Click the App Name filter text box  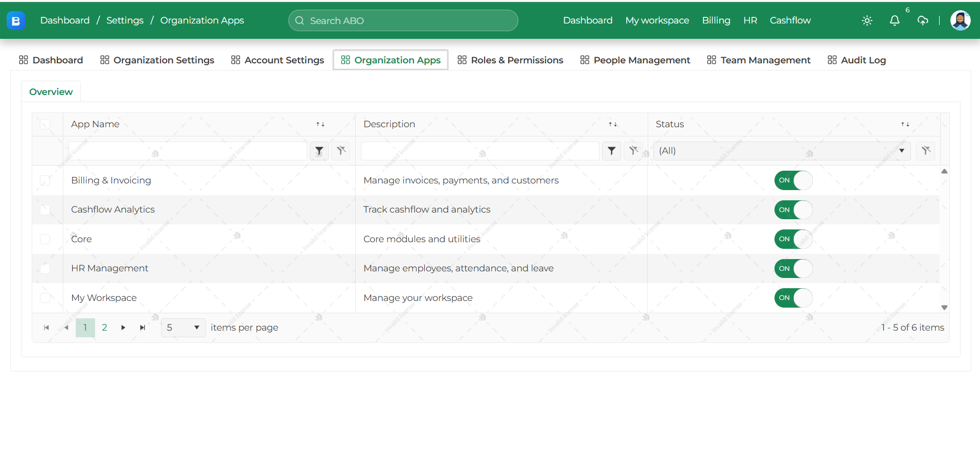click(x=188, y=151)
